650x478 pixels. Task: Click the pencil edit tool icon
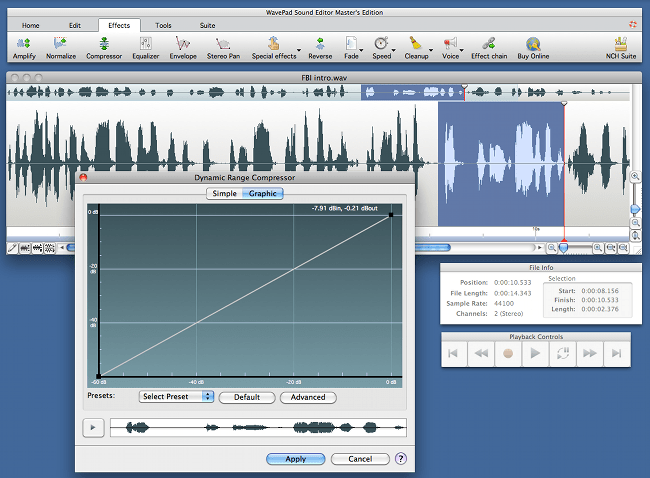pyautogui.click(x=12, y=248)
